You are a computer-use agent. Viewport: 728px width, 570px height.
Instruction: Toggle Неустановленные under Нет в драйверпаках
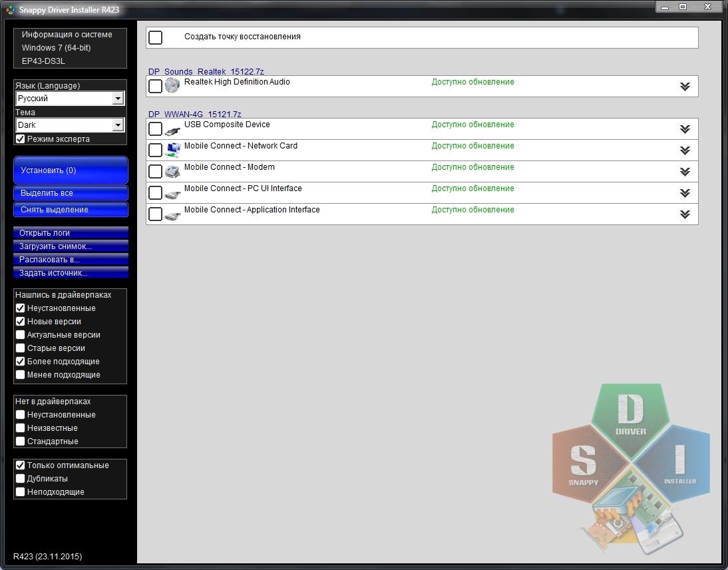tap(21, 414)
